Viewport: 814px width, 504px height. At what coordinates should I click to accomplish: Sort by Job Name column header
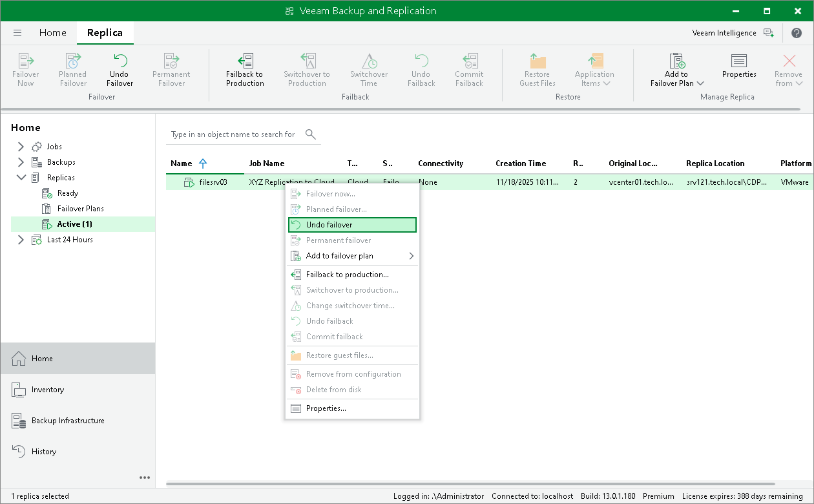pyautogui.click(x=267, y=163)
